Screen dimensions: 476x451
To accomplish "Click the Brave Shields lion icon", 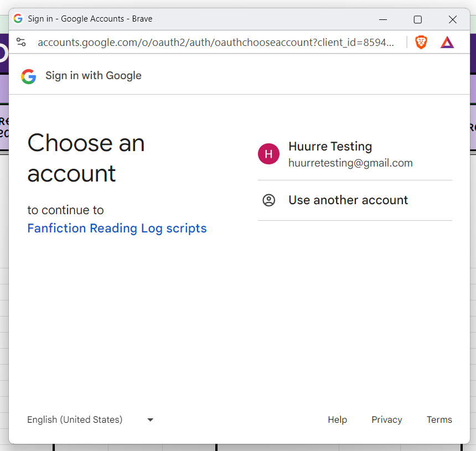I will [x=421, y=42].
